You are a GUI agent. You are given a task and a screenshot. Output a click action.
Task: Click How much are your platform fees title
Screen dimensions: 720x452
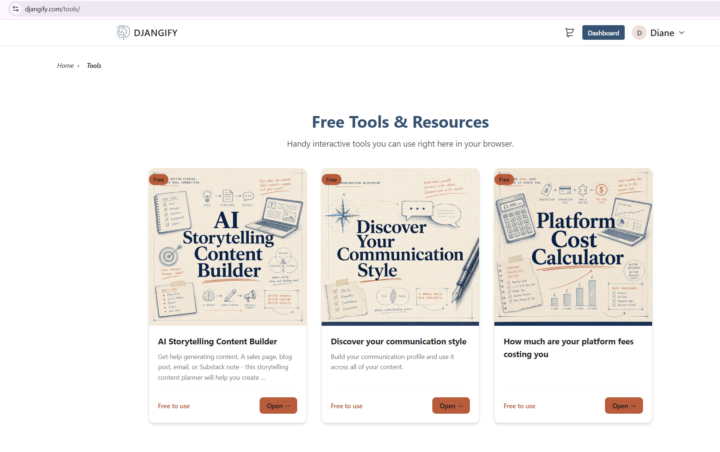pyautogui.click(x=568, y=348)
